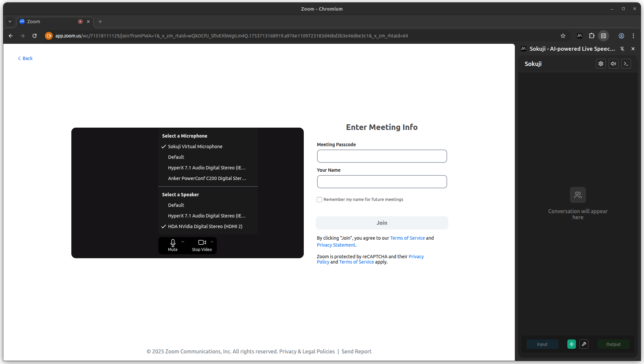Viewport: 644px width, 364px height.
Task: Open reCAPTCHA Terms of Service link
Action: [357, 262]
